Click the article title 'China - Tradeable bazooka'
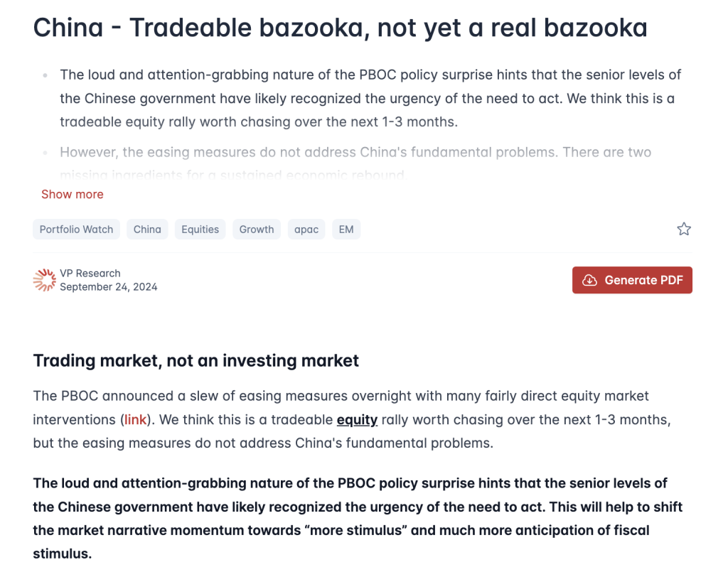 point(340,28)
